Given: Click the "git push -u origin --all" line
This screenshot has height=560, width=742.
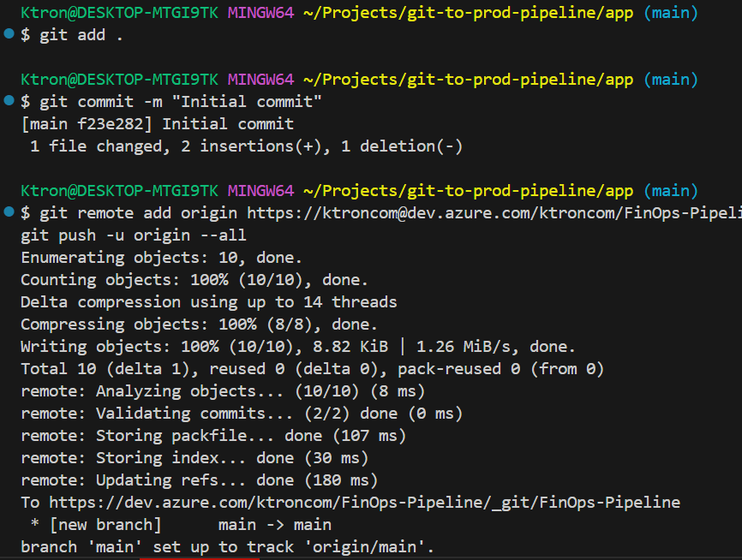Looking at the screenshot, I should click(x=134, y=235).
